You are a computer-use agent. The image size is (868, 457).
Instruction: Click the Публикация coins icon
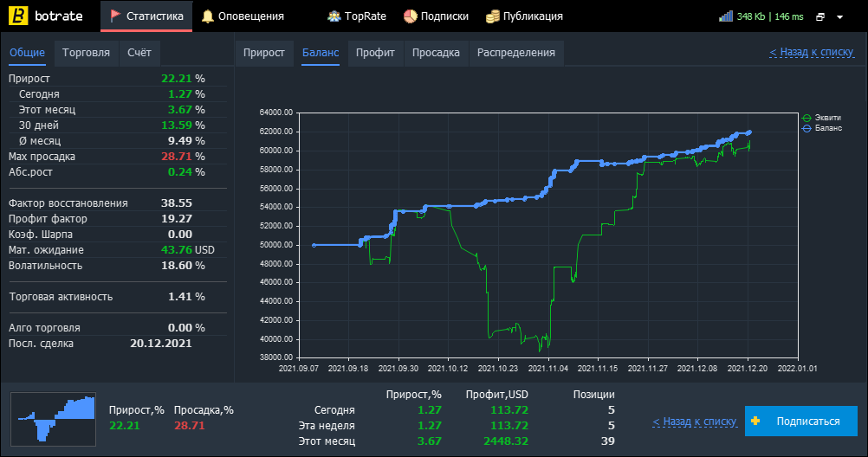492,16
